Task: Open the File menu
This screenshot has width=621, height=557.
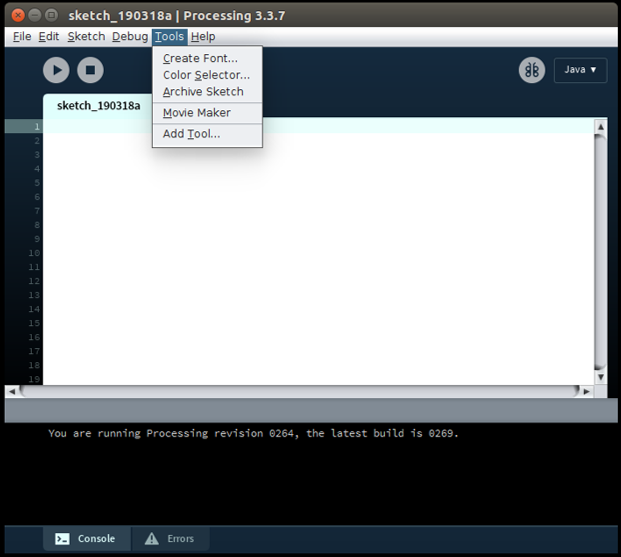Action: pyautogui.click(x=22, y=37)
